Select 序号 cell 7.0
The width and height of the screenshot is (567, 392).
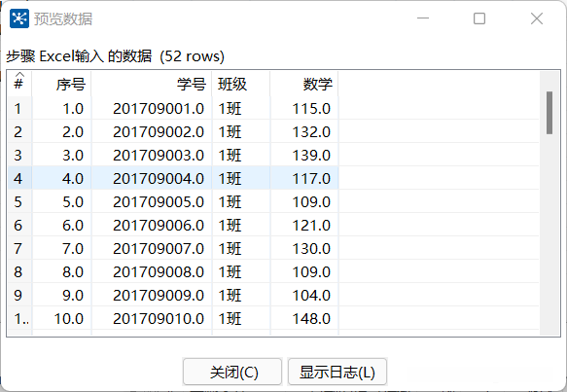(x=61, y=248)
